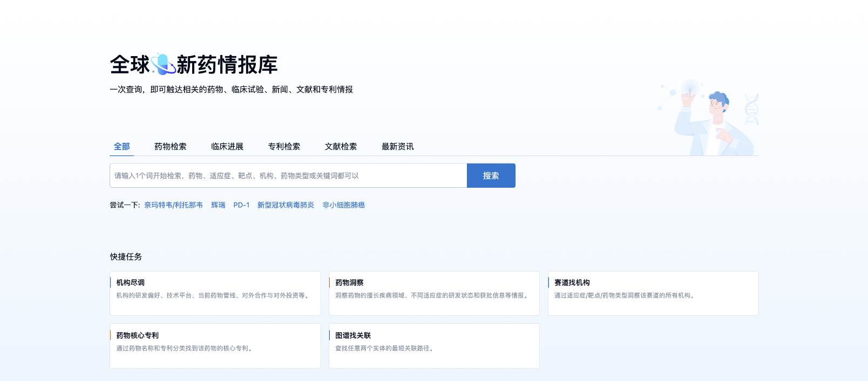Image resolution: width=868 pixels, height=381 pixels.
Task: Open the 临床进展 tab
Action: point(227,146)
